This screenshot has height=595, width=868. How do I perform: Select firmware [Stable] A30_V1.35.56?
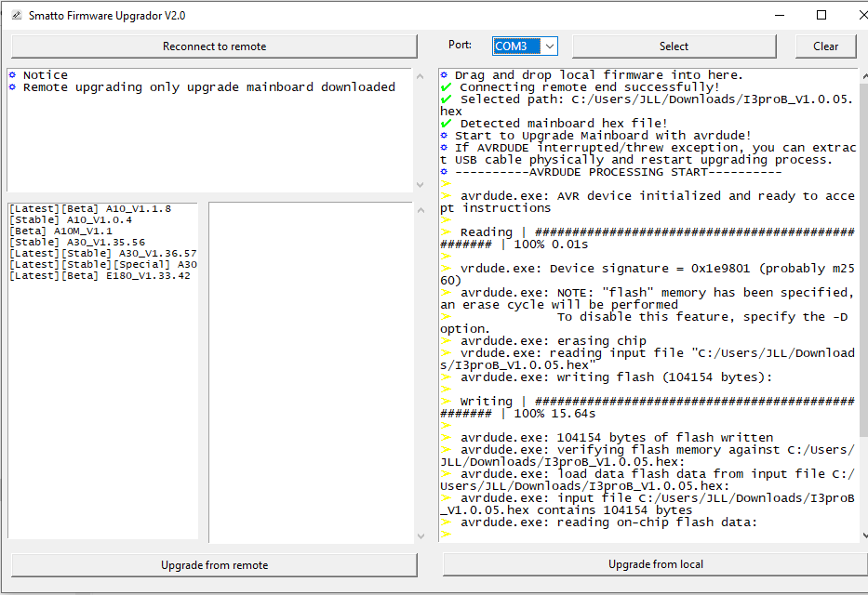[x=77, y=242]
